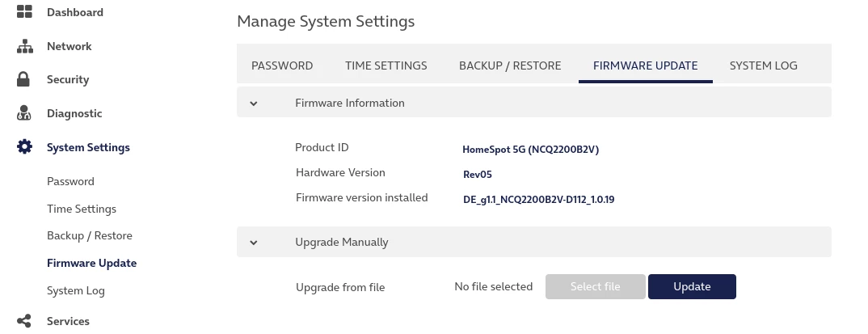Click the Security padlock icon
The width and height of the screenshot is (868, 334).
[x=24, y=79]
